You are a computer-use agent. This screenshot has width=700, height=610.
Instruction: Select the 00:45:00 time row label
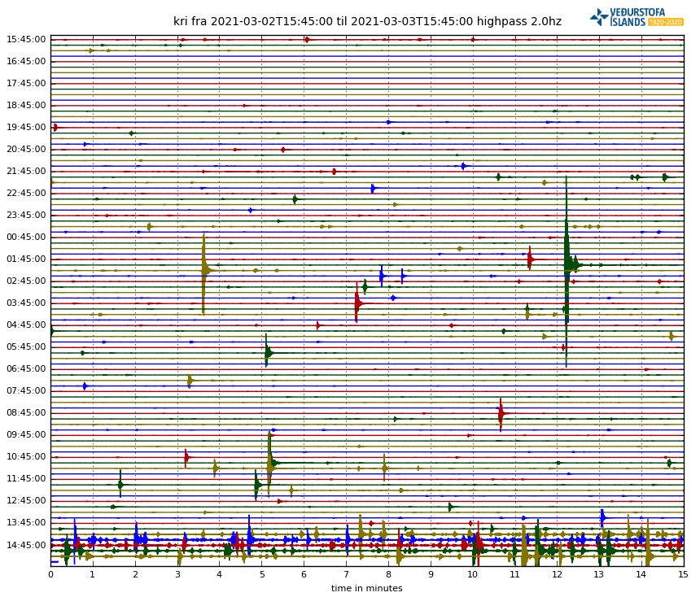(x=26, y=237)
